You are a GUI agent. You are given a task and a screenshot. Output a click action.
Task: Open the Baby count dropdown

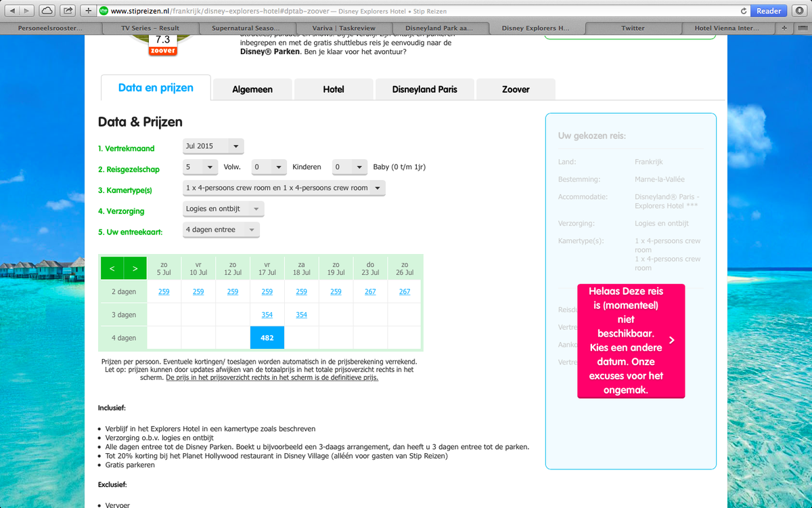(x=350, y=167)
